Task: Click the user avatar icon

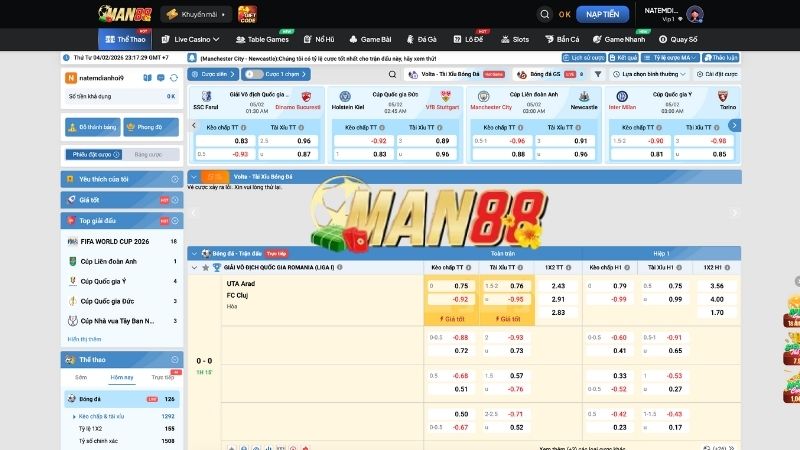Action: pyautogui.click(x=694, y=15)
